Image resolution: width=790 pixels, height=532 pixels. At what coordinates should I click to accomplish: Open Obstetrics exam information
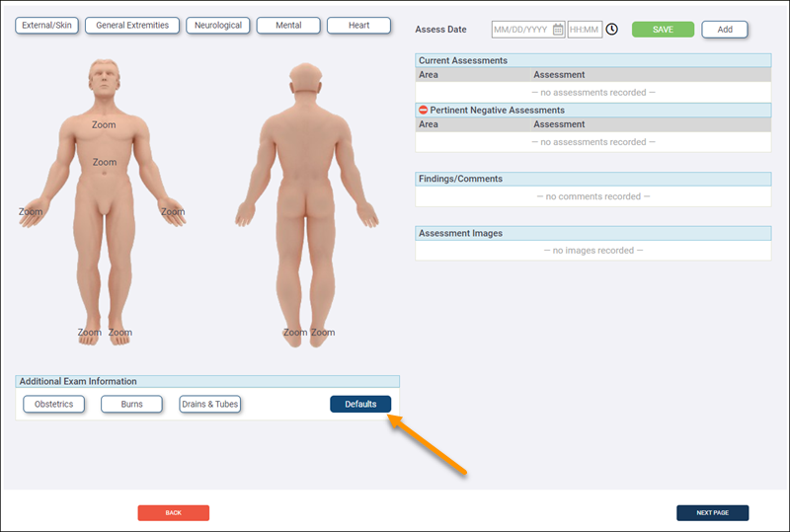click(x=54, y=404)
